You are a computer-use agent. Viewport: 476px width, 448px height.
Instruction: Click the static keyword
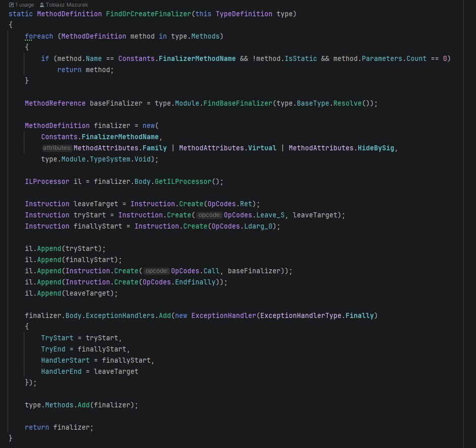[21, 14]
